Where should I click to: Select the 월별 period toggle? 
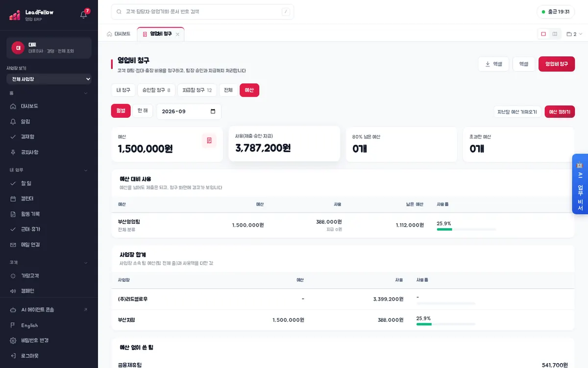[x=121, y=111]
